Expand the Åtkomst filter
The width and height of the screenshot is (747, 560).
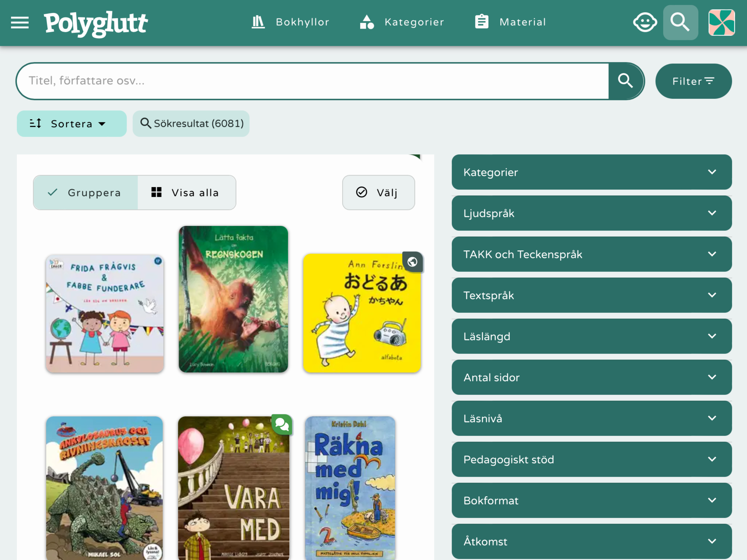tap(592, 541)
